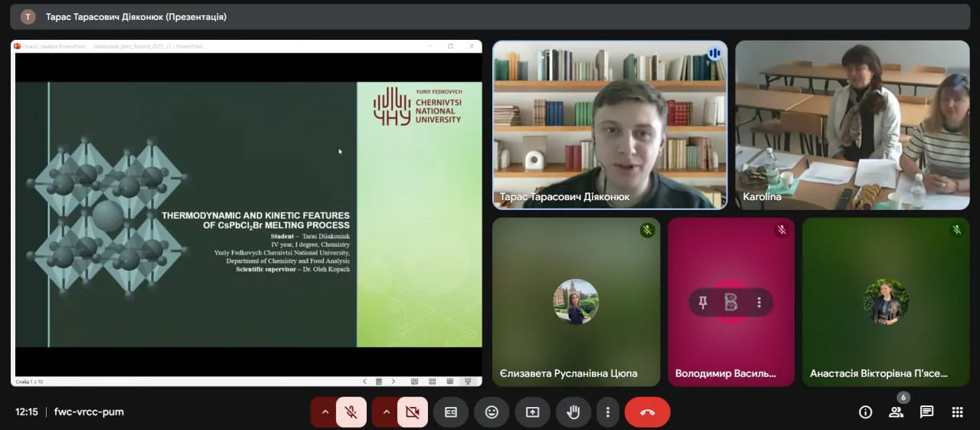Image resolution: width=980 pixels, height=430 pixels.
Task: Open more options three-dot menu in bottom bar
Action: click(x=608, y=412)
